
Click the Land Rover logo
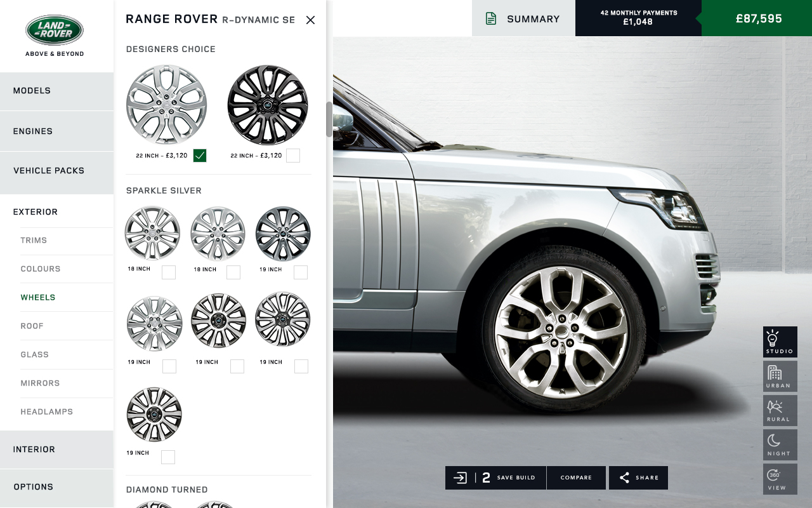(x=55, y=30)
